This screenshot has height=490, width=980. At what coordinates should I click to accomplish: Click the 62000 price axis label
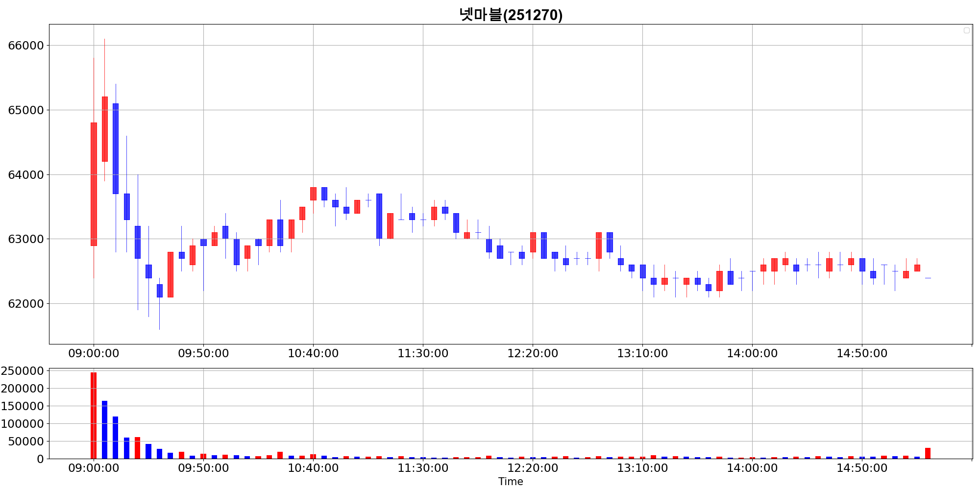26,304
